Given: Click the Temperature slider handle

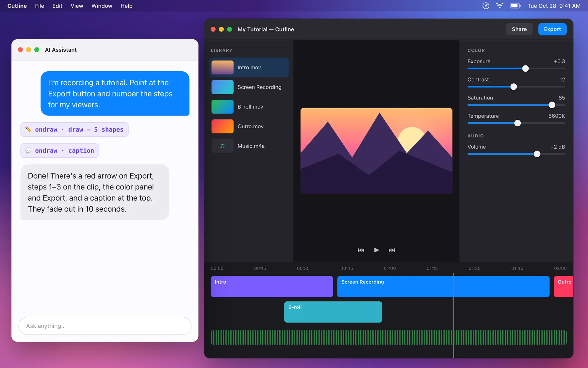Looking at the screenshot, I should 517,123.
